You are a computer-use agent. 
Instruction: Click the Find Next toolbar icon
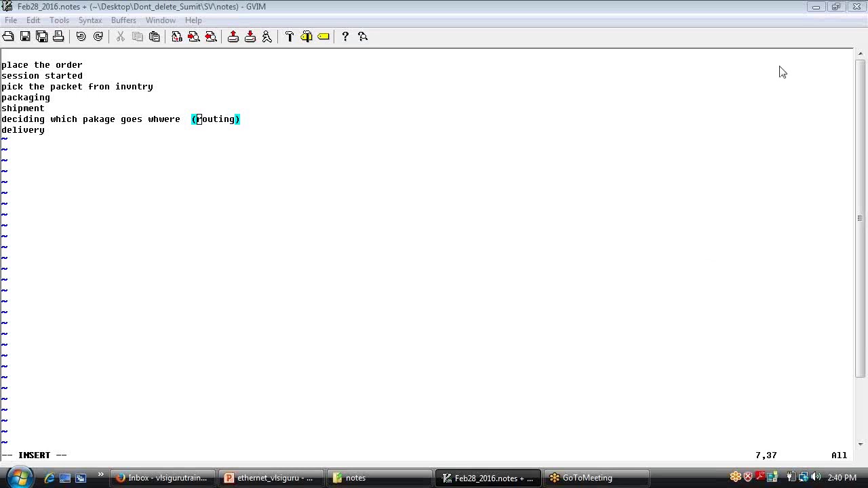[194, 37]
